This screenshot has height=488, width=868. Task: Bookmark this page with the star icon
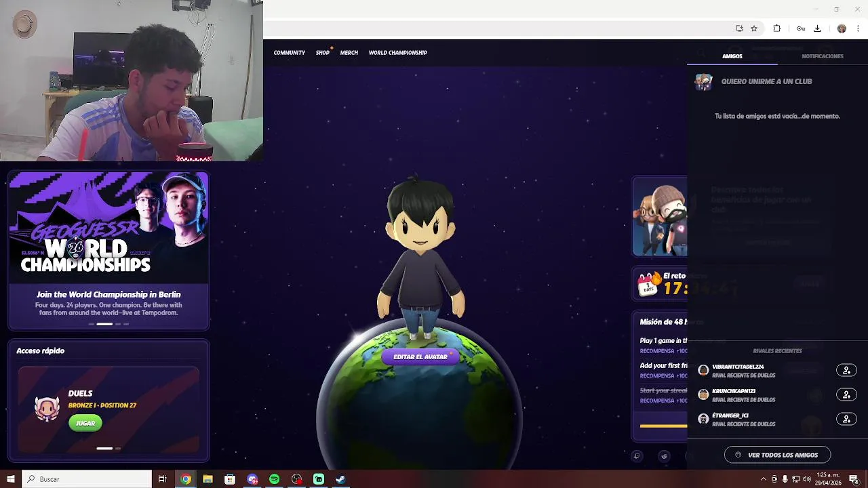click(x=754, y=28)
